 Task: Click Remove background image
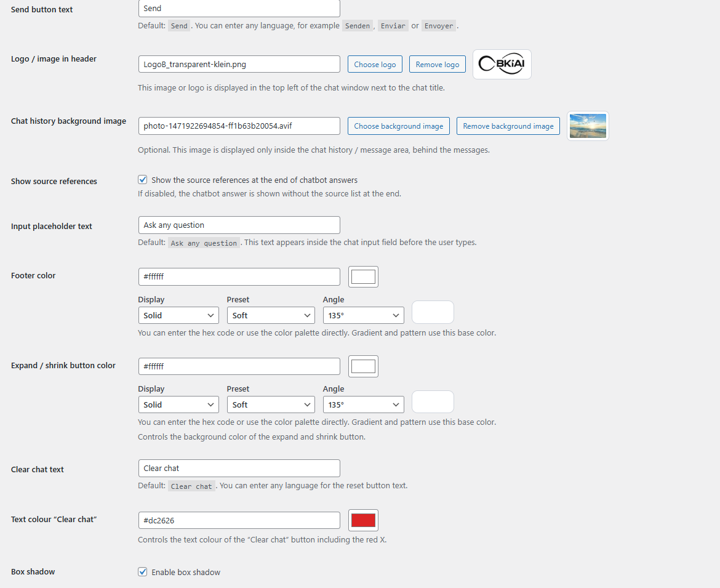[508, 126]
